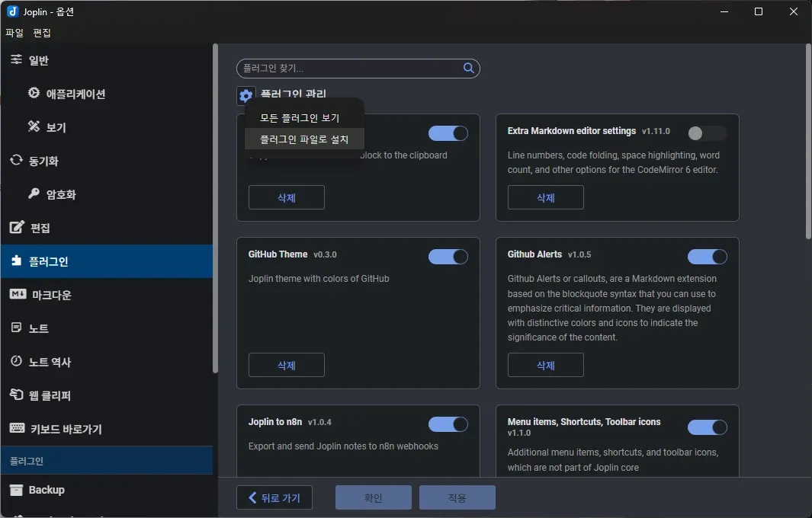Viewport: 812px width, 518px height.
Task: Open the Backup plugin settings
Action: click(x=106, y=490)
